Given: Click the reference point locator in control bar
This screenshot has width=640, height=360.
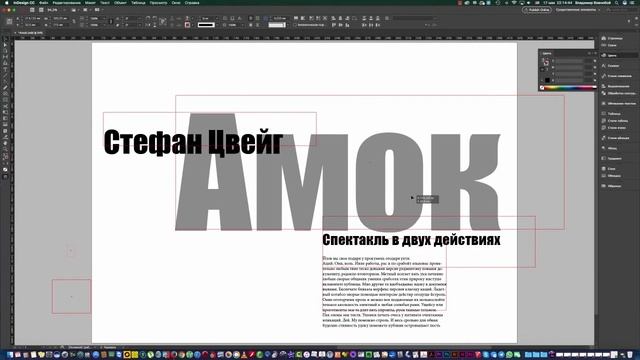Looking at the screenshot, I should [x=9, y=22].
